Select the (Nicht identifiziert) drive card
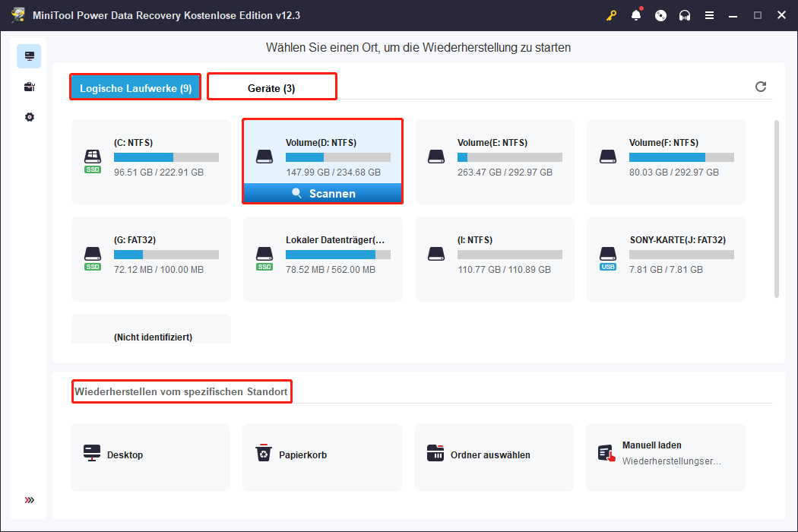Viewport: 798px width, 532px height. click(151, 329)
